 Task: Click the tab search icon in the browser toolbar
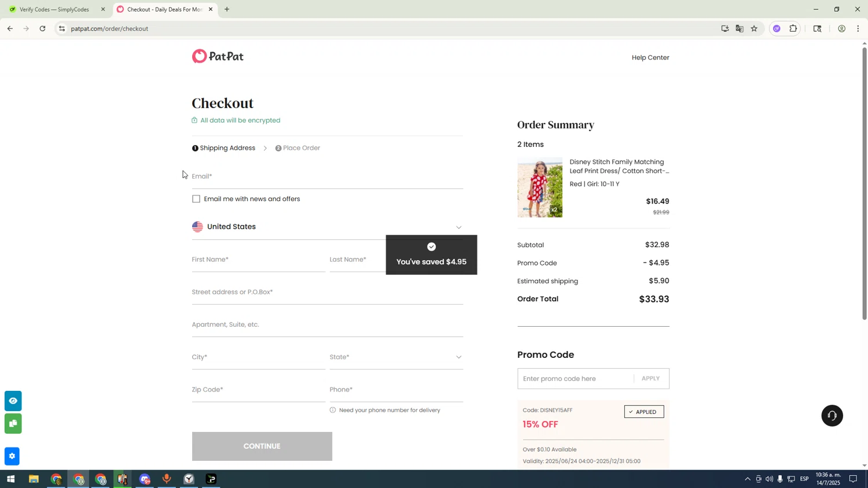(818, 28)
